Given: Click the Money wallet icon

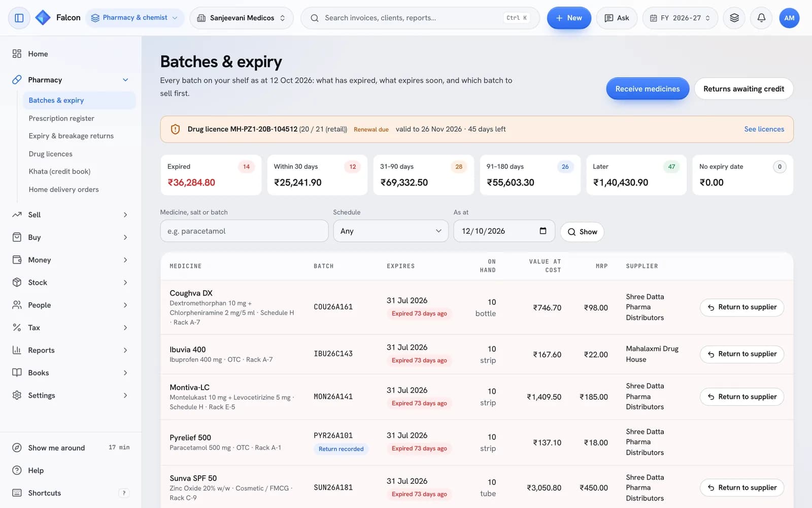Looking at the screenshot, I should click(x=17, y=260).
